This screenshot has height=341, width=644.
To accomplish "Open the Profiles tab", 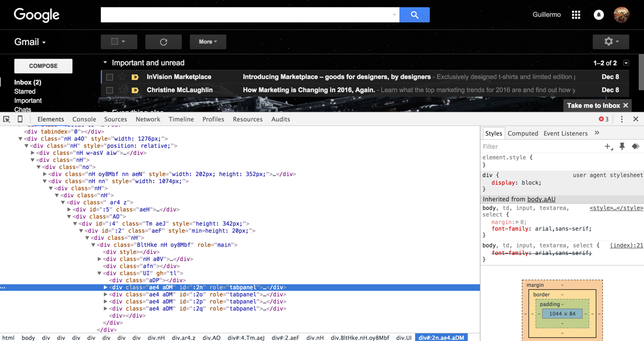I will tap(213, 119).
